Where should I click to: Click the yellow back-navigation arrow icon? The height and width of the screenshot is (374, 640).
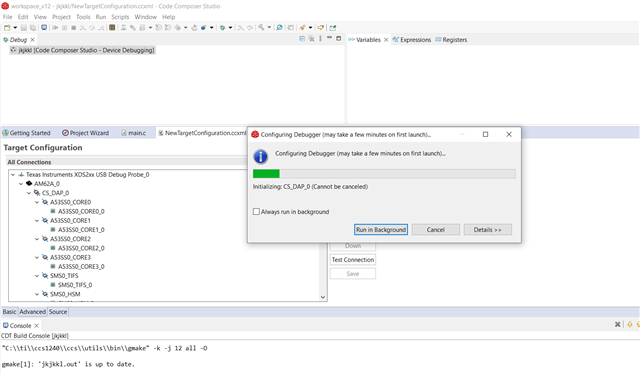point(320,28)
